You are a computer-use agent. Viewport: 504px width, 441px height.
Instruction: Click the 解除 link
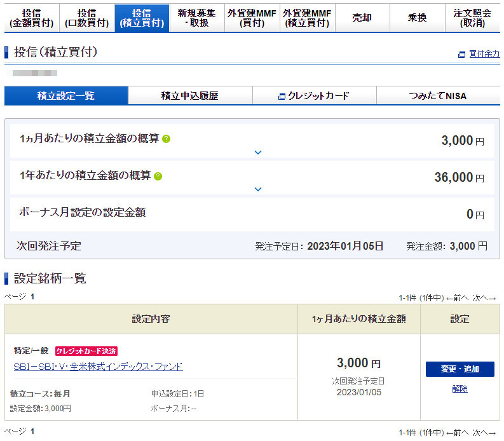pos(460,389)
